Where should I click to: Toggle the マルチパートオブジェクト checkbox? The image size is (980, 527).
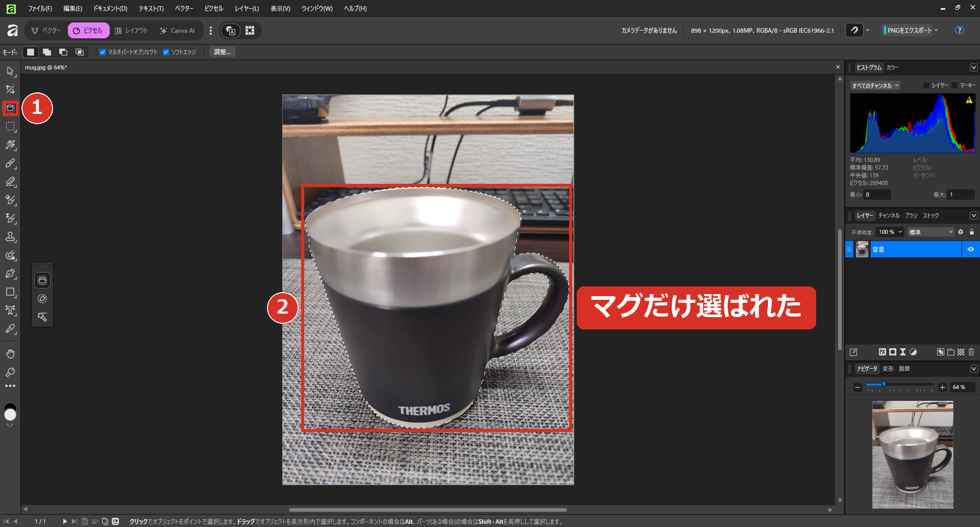click(x=103, y=52)
